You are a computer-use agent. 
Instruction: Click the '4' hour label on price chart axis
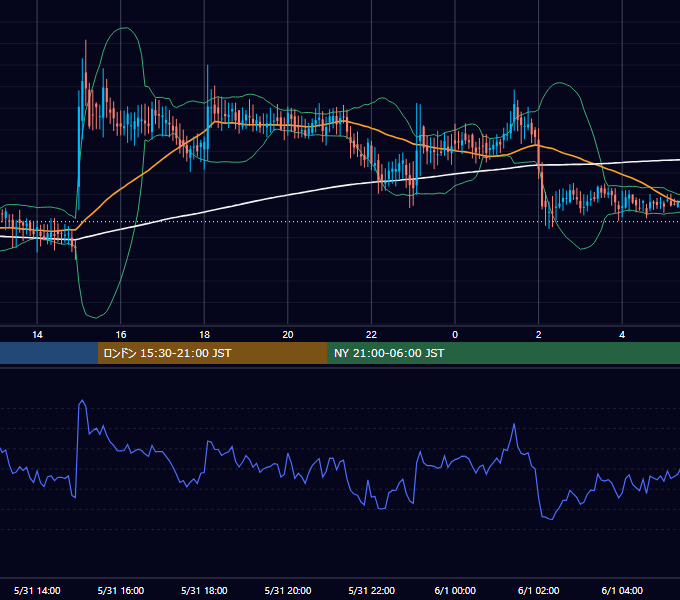point(622,335)
